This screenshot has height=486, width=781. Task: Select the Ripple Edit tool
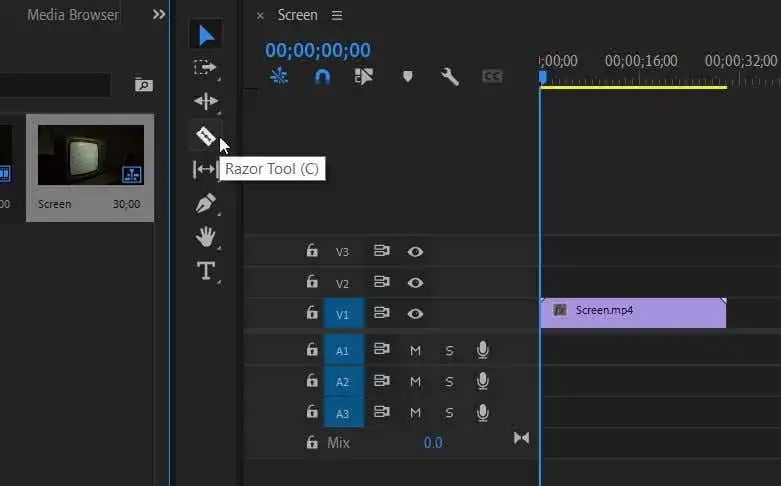(206, 101)
